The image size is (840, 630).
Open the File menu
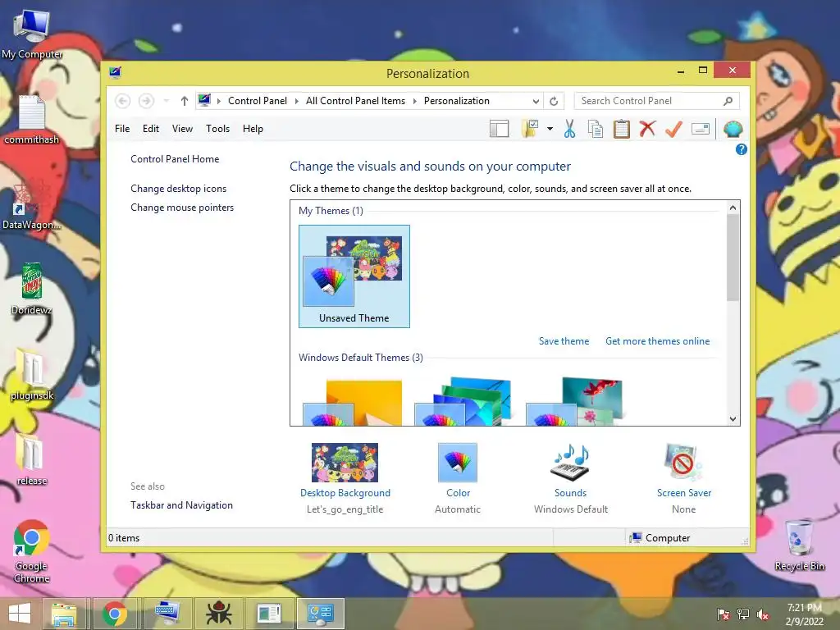point(122,129)
